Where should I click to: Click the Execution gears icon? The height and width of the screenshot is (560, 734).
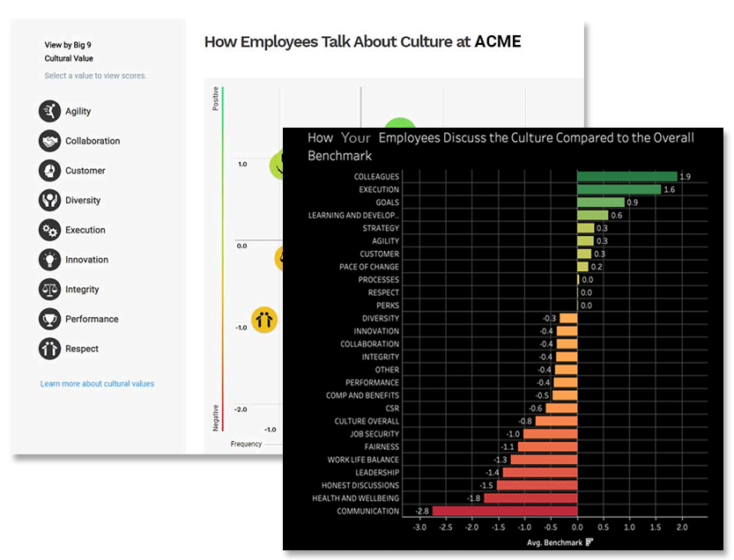coord(50,230)
